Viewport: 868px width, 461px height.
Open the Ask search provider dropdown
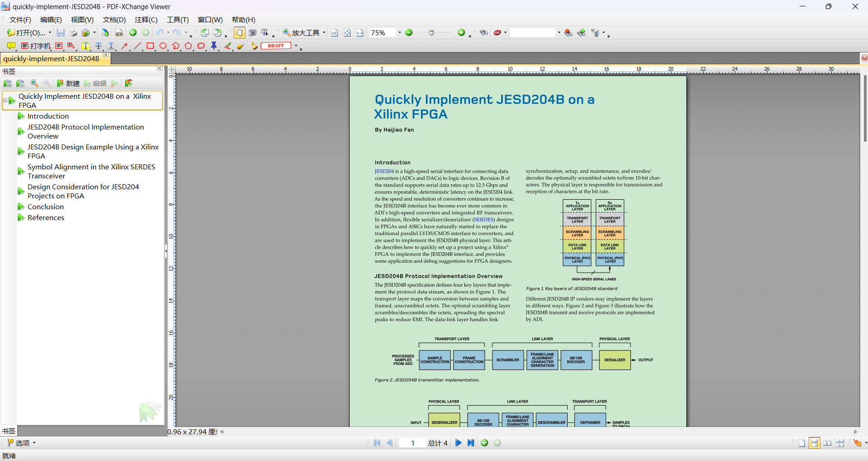coord(505,33)
